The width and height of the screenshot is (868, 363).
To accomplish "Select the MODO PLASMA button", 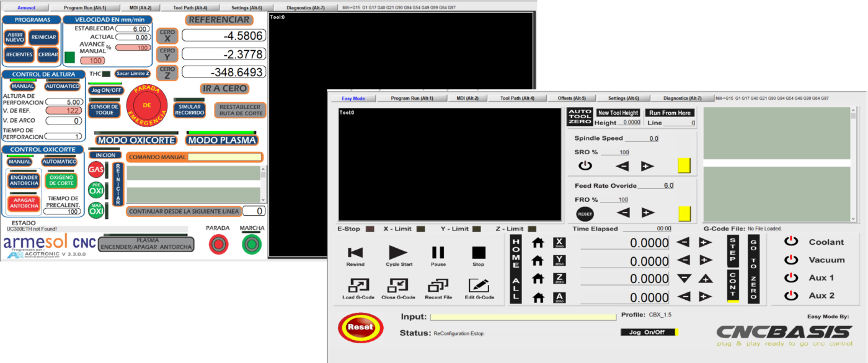I will [x=223, y=140].
